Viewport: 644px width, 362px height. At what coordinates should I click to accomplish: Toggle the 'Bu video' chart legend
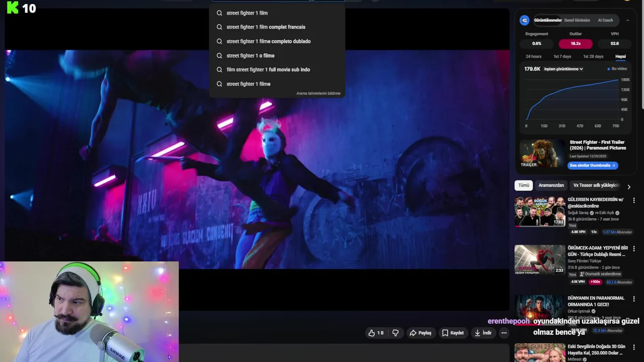pos(617,69)
